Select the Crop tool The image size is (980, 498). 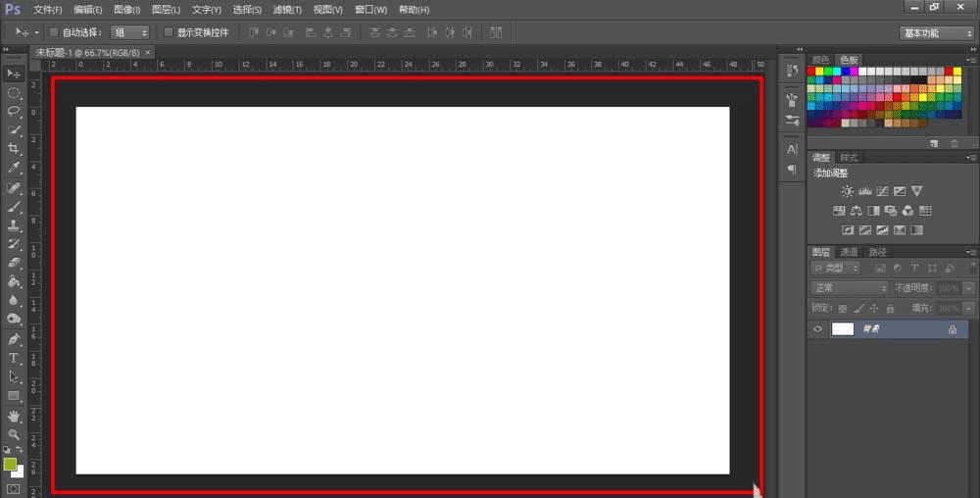coord(14,149)
